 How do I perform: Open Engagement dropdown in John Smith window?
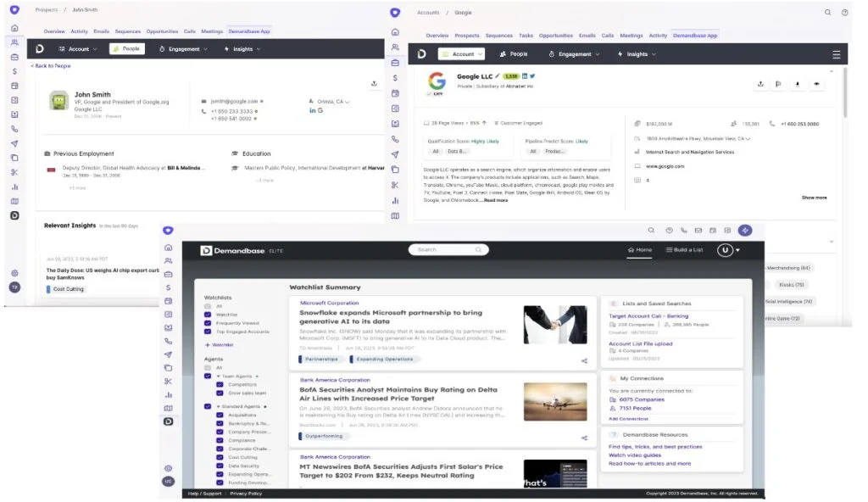[x=183, y=49]
